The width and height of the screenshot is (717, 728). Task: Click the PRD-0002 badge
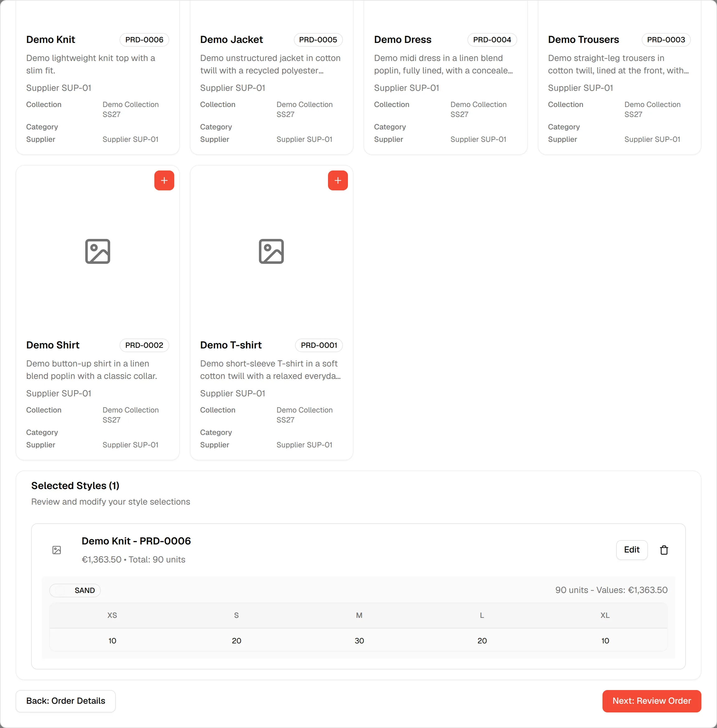pyautogui.click(x=144, y=345)
